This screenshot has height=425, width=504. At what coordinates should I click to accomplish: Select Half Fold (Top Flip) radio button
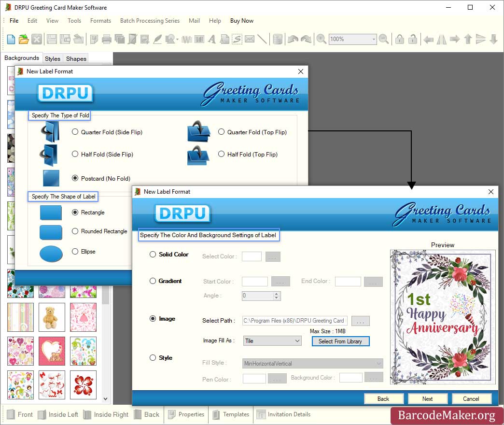(x=221, y=154)
